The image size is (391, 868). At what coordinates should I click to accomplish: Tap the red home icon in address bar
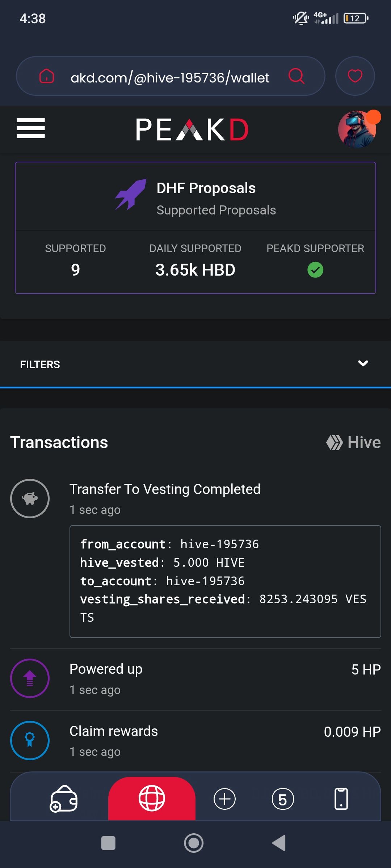[47, 76]
